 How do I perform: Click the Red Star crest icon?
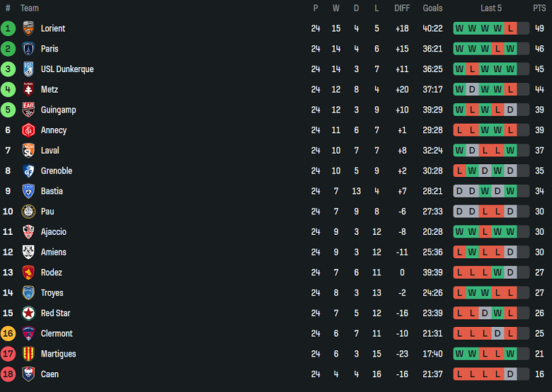pos(28,313)
